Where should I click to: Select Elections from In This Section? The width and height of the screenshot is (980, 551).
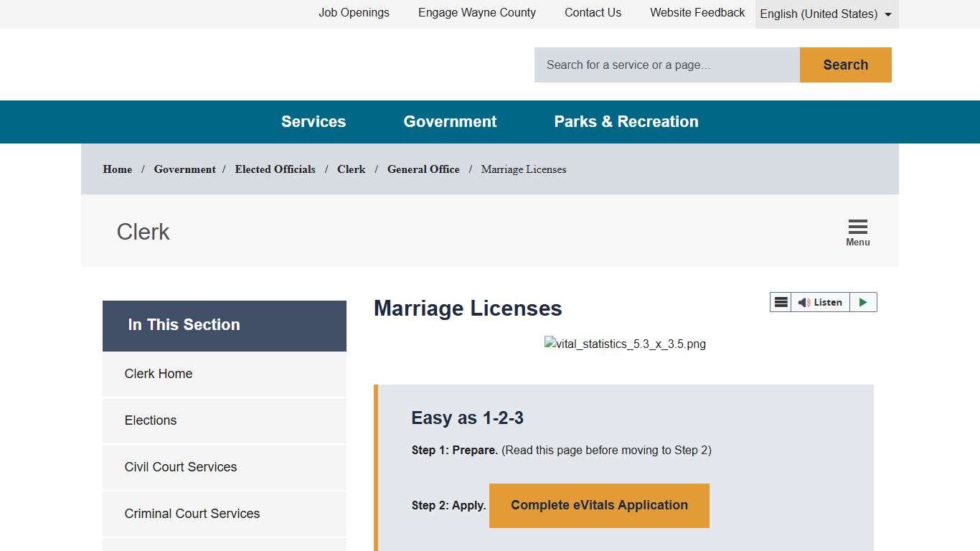[x=150, y=420]
